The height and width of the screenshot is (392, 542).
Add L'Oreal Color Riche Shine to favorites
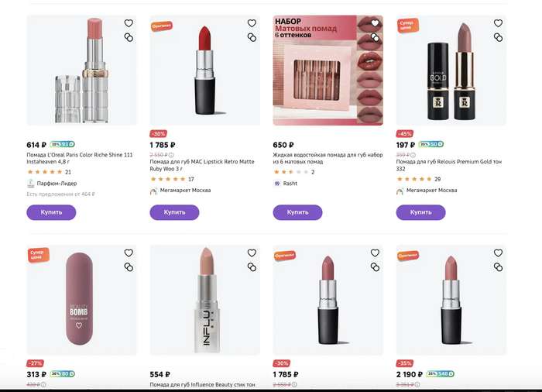coord(129,23)
